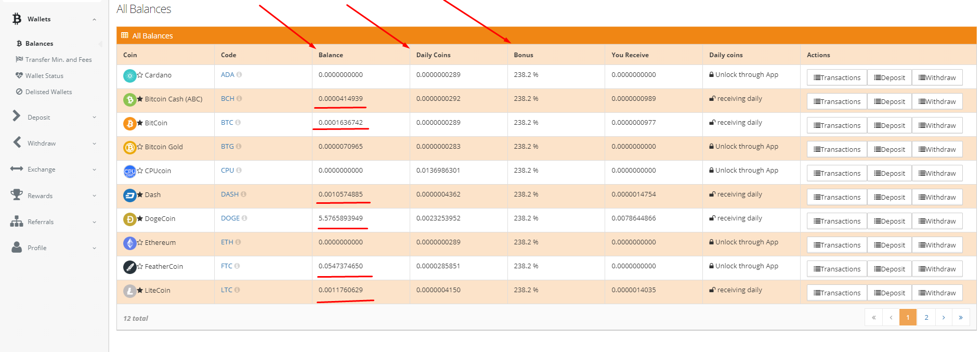Click the info icon next to BTG

(x=239, y=147)
